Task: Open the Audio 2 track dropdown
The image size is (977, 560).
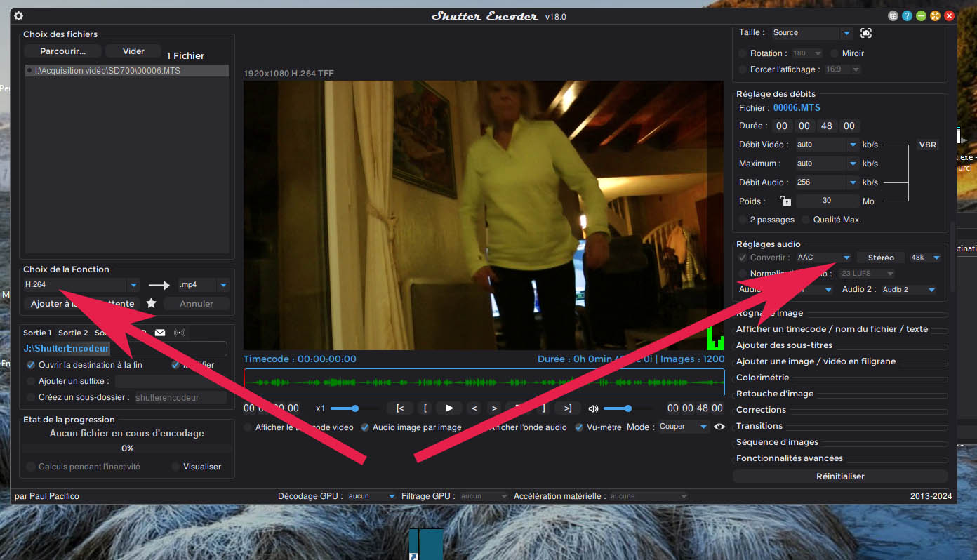Action: [908, 289]
